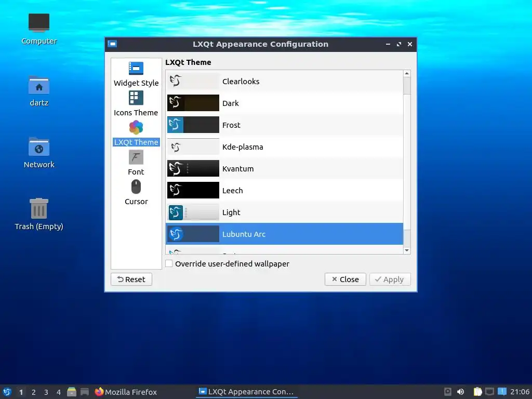Open the Widget Style section icon
This screenshot has height=399, width=532.
pyautogui.click(x=136, y=68)
